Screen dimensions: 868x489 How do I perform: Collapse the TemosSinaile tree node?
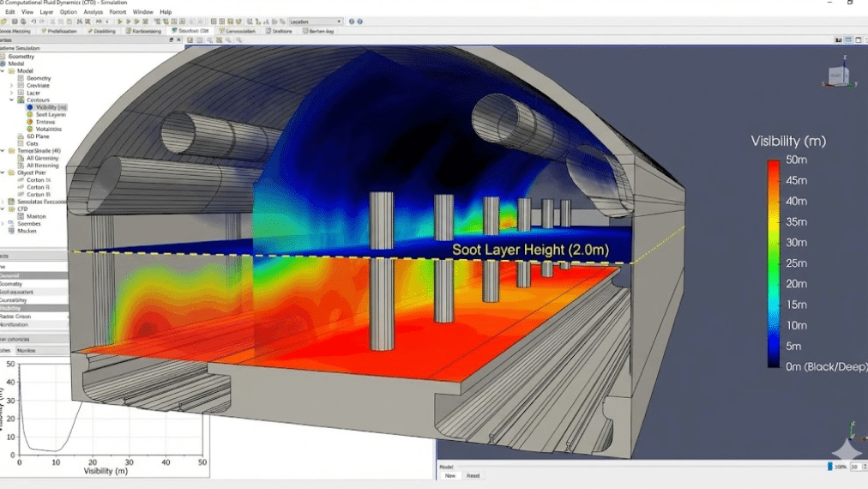pos(3,151)
